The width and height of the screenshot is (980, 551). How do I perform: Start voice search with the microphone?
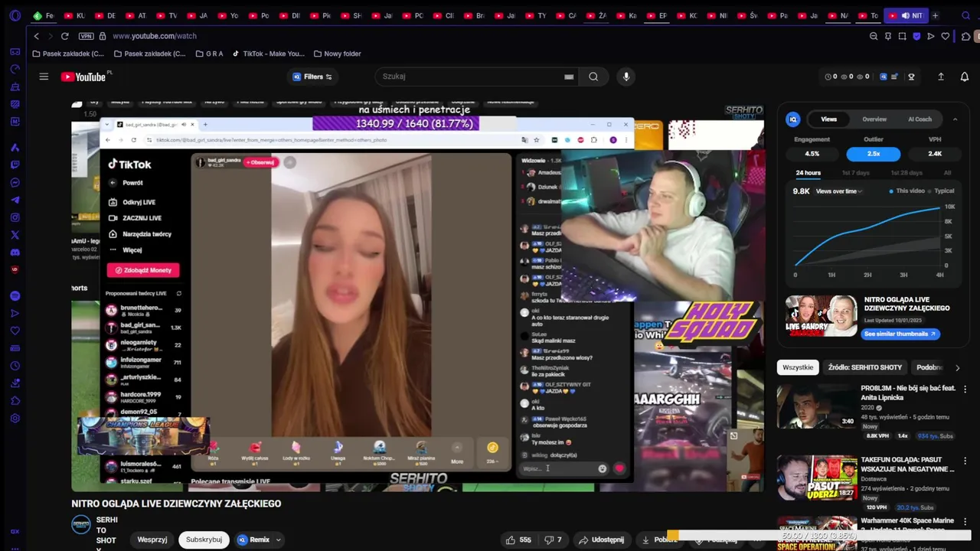626,77
